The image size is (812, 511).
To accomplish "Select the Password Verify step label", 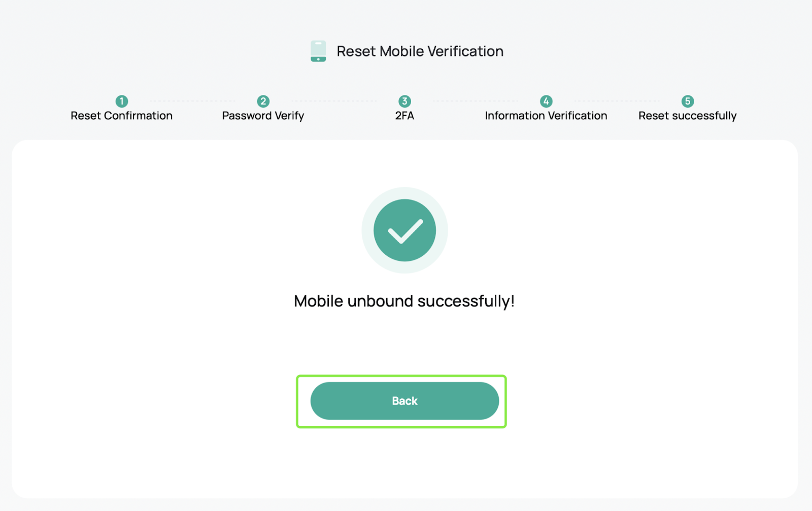I will click(263, 116).
